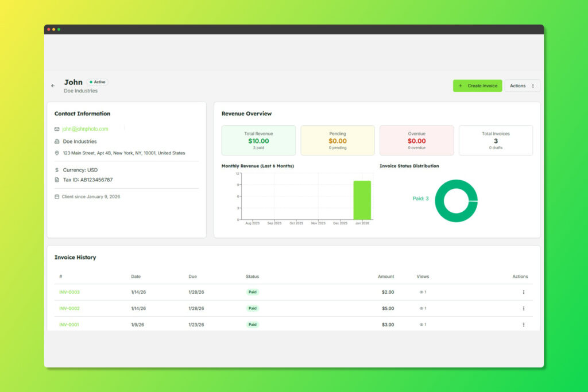This screenshot has width=588, height=392.
Task: Open the john@johnphoto.com email link
Action: click(x=85, y=129)
